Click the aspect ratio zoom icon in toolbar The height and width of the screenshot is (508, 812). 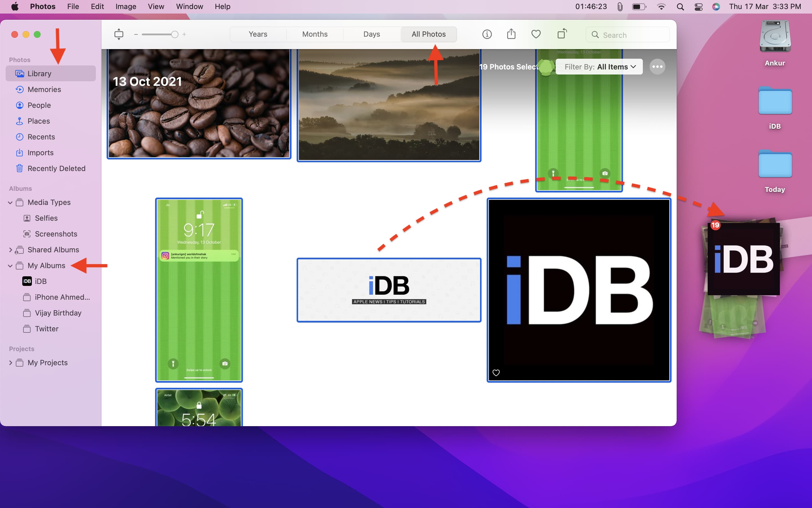pos(119,34)
